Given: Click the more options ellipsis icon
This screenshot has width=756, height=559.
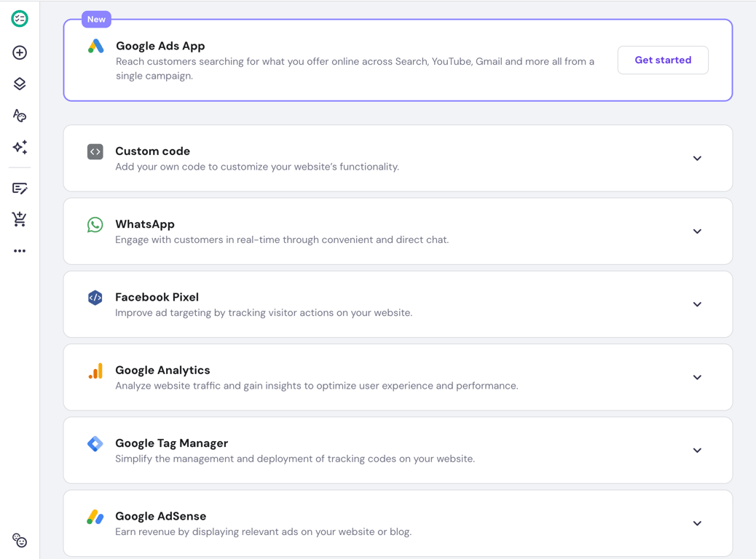Looking at the screenshot, I should click(x=20, y=250).
